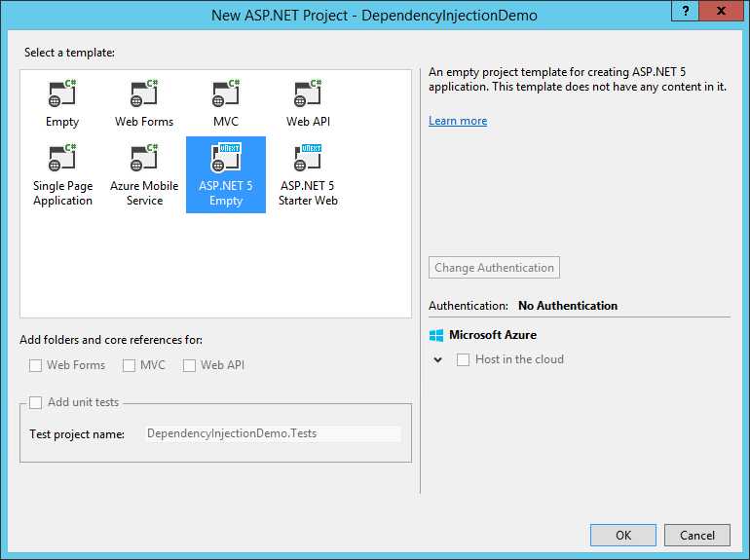
Task: Click the 'Microsoft Azure' heading text
Action: click(493, 335)
